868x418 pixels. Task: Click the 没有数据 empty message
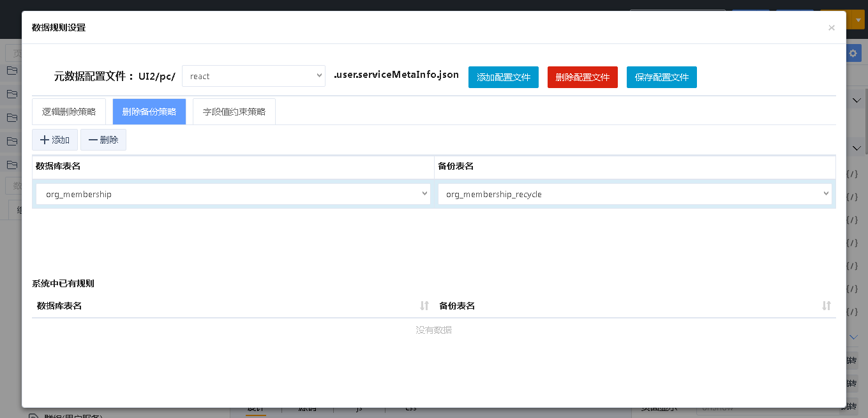[x=434, y=330]
